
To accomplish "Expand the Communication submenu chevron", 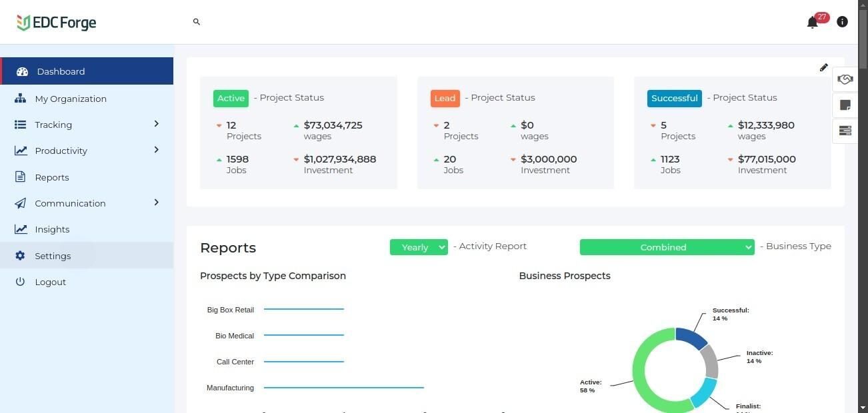I will click(x=156, y=203).
